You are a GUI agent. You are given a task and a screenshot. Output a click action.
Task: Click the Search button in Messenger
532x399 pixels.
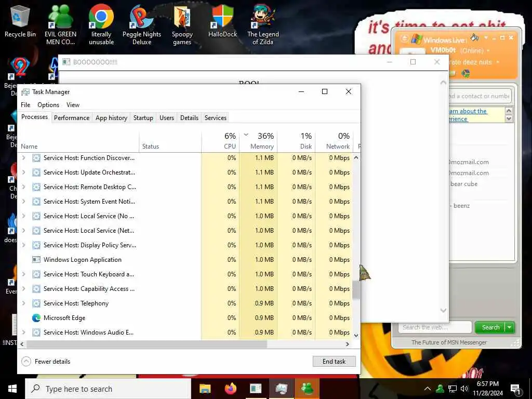click(490, 327)
